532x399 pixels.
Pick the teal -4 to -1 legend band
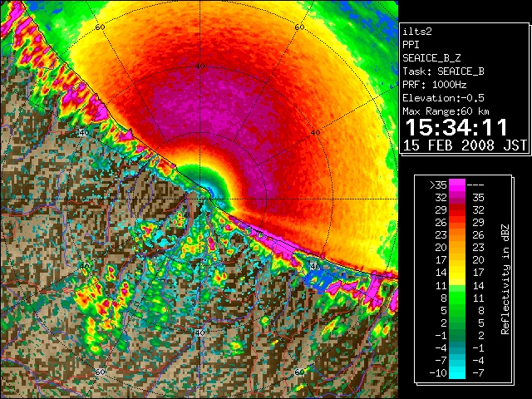point(457,347)
